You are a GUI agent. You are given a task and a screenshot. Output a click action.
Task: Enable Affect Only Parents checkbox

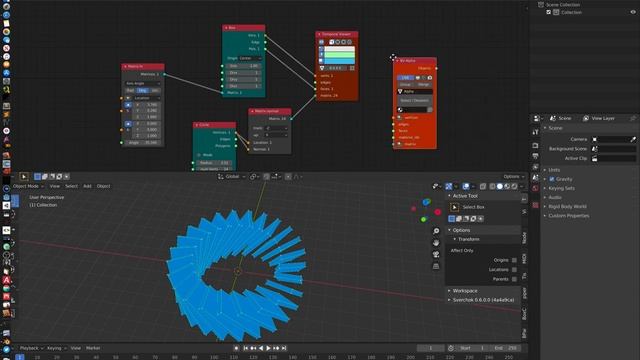(x=514, y=279)
